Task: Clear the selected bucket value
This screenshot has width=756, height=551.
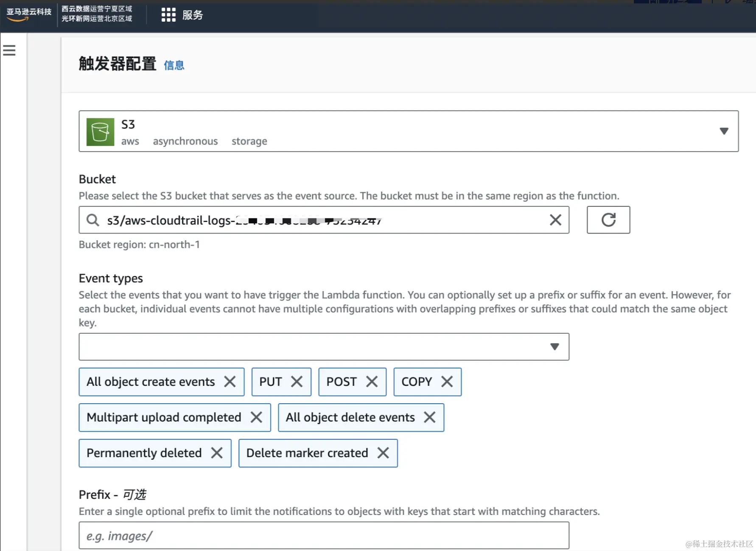Action: pyautogui.click(x=555, y=220)
